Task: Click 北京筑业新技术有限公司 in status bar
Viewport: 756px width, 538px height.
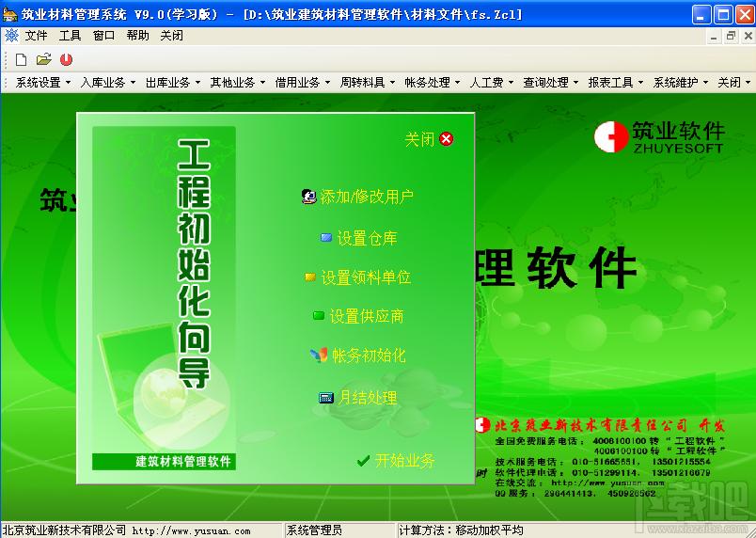Action: click(64, 530)
